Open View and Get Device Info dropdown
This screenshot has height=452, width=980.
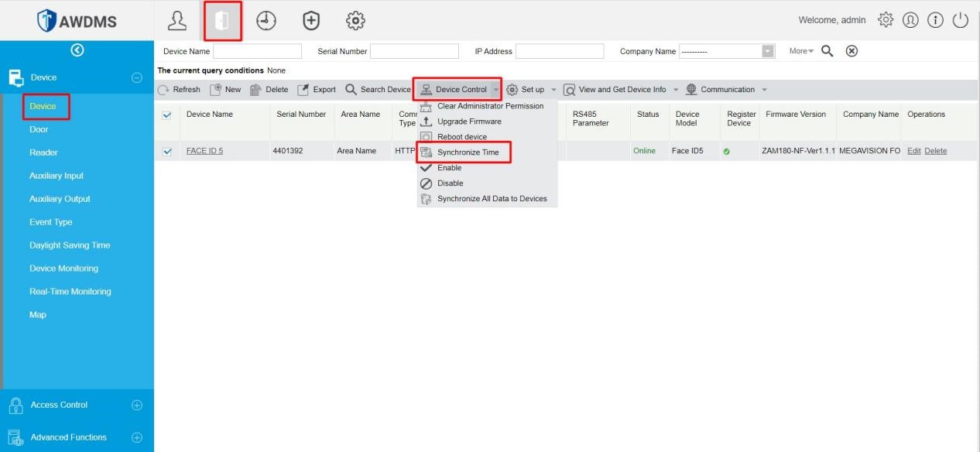pyautogui.click(x=620, y=90)
